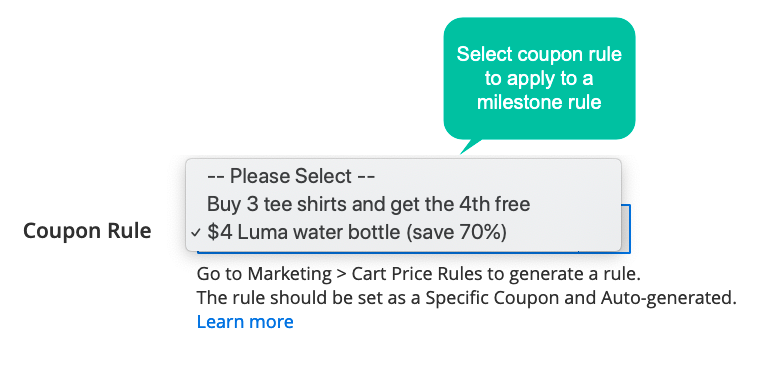
Task: Click 'to apply to a' line in tooltip
Action: 539,79
